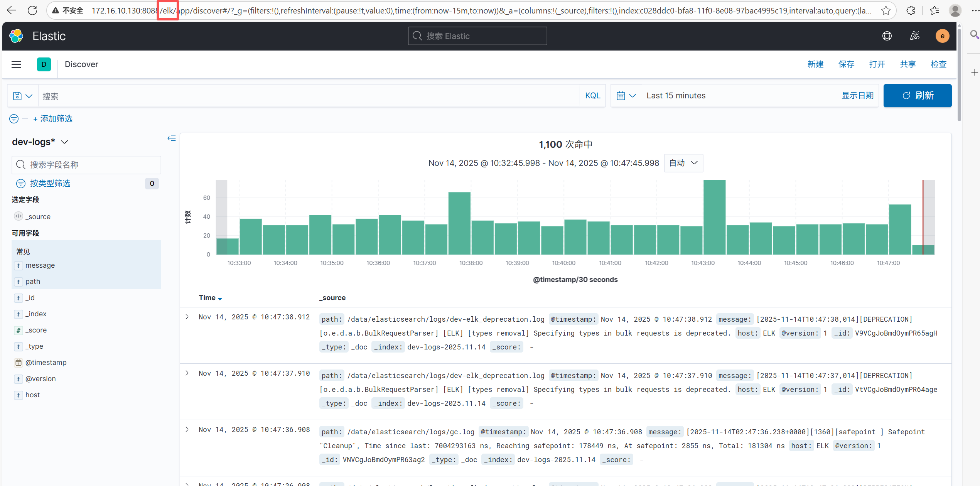Click the 共享 share menu item
The height and width of the screenshot is (486, 980).
tap(907, 64)
